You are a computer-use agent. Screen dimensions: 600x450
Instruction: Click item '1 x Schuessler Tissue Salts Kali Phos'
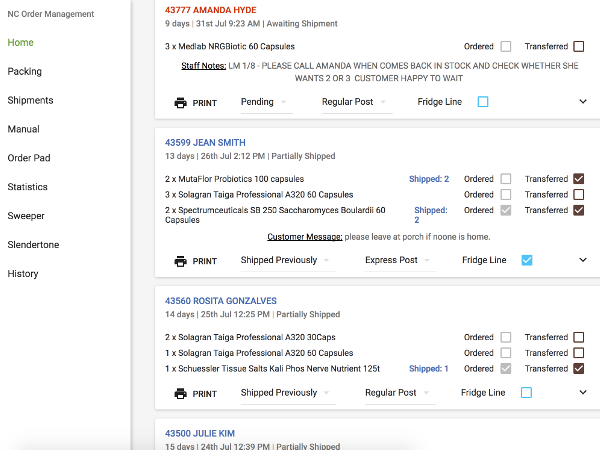(272, 368)
